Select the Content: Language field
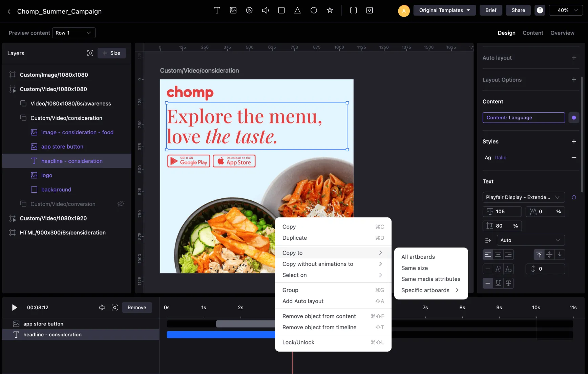This screenshot has width=588, height=374. pos(524,118)
